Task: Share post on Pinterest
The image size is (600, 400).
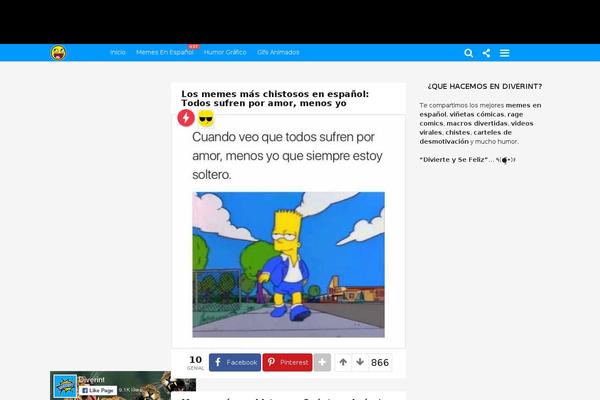Action: point(287,362)
